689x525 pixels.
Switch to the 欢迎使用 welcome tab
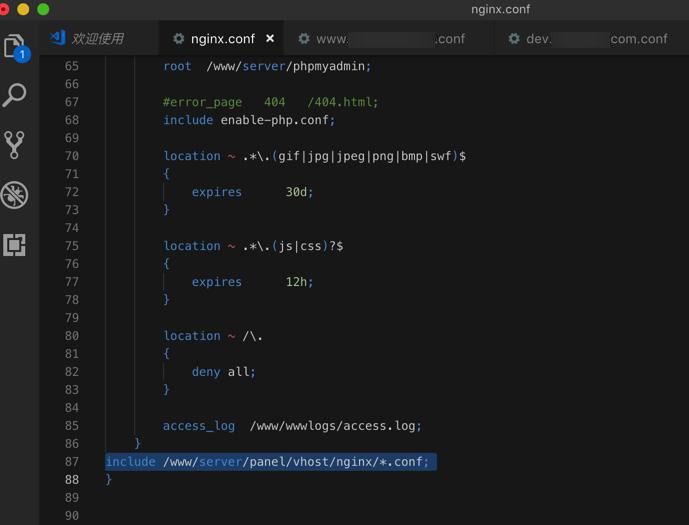pyautogui.click(x=98, y=39)
